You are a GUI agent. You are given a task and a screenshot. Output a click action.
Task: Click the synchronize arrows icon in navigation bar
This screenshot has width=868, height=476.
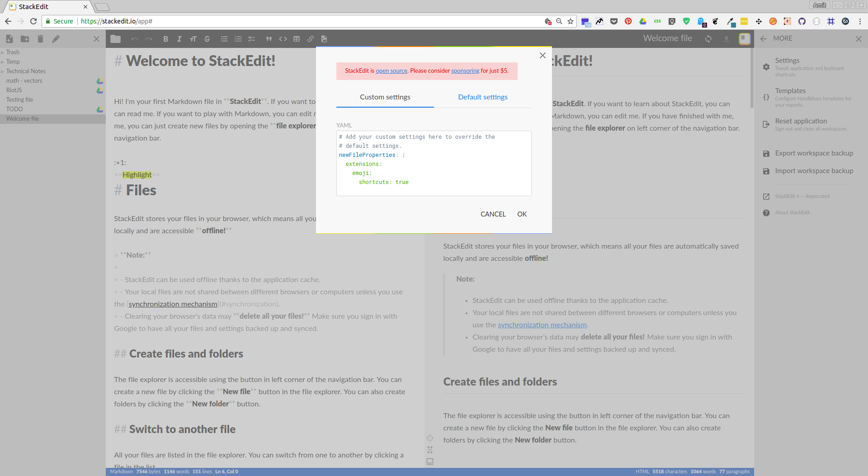point(708,39)
